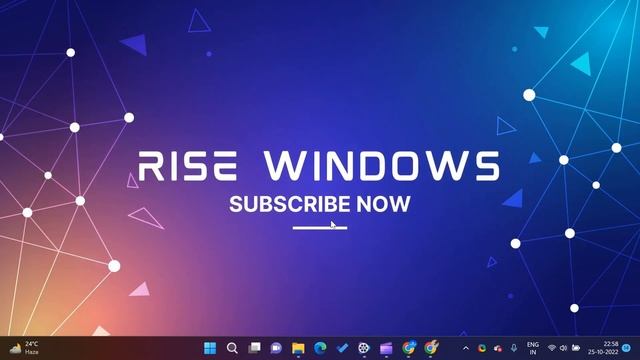
Task: Switch to the second Chrome profile window
Action: point(431,348)
